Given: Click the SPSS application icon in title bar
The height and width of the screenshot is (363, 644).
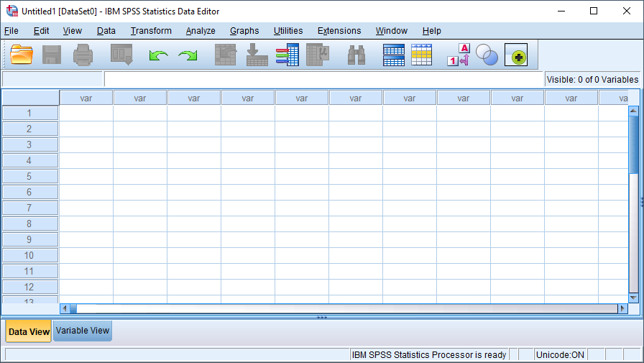Looking at the screenshot, I should (12, 11).
